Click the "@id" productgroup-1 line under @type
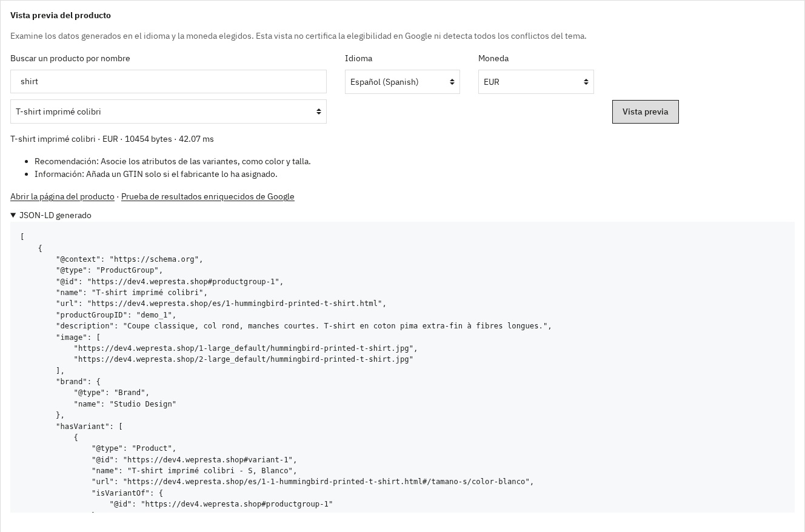Screen dimensions: 805x532 170,282
